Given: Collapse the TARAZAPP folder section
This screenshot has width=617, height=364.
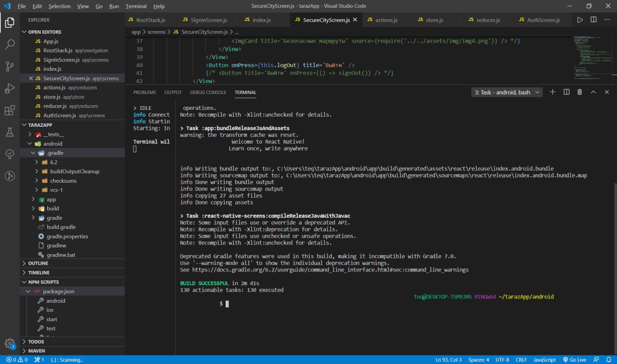Looking at the screenshot, I should point(25,124).
